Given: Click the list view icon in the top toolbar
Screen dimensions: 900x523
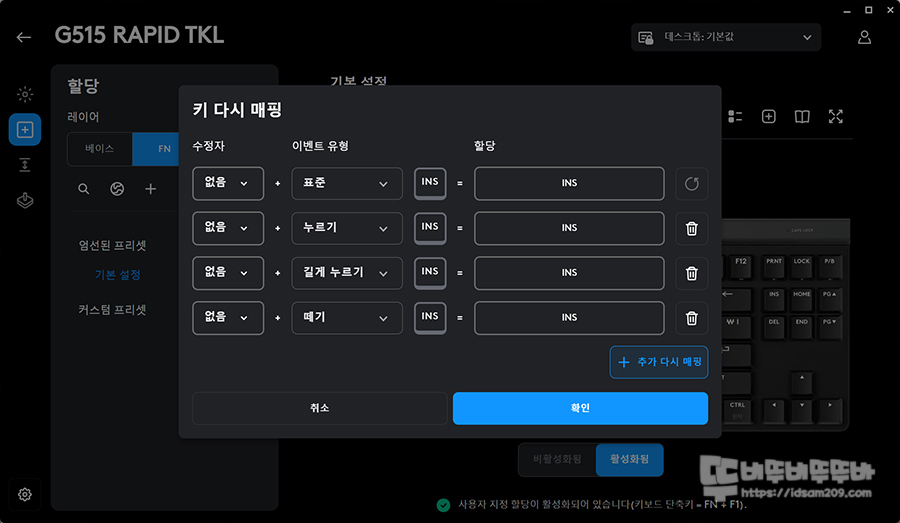Looking at the screenshot, I should click(x=735, y=117).
